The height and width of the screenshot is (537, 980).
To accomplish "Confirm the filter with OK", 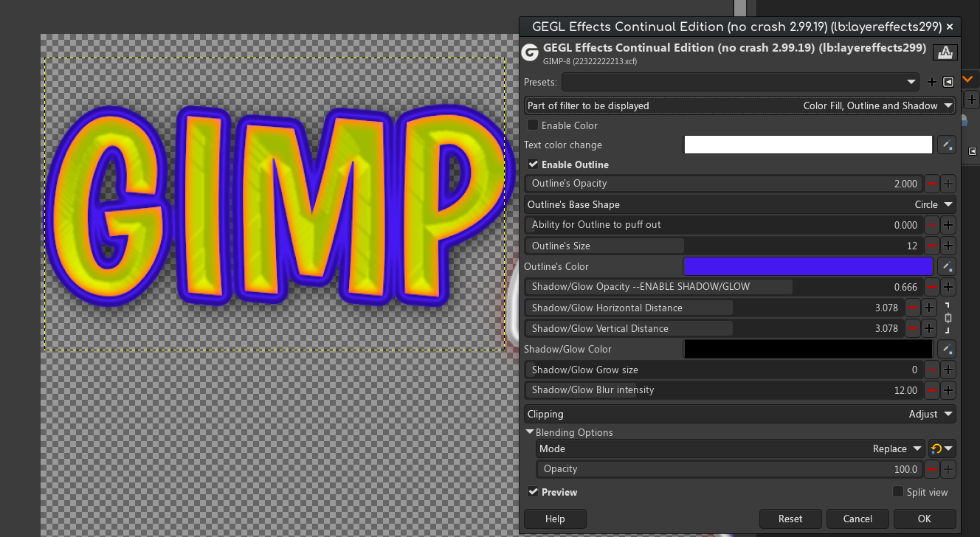I will 925,519.
